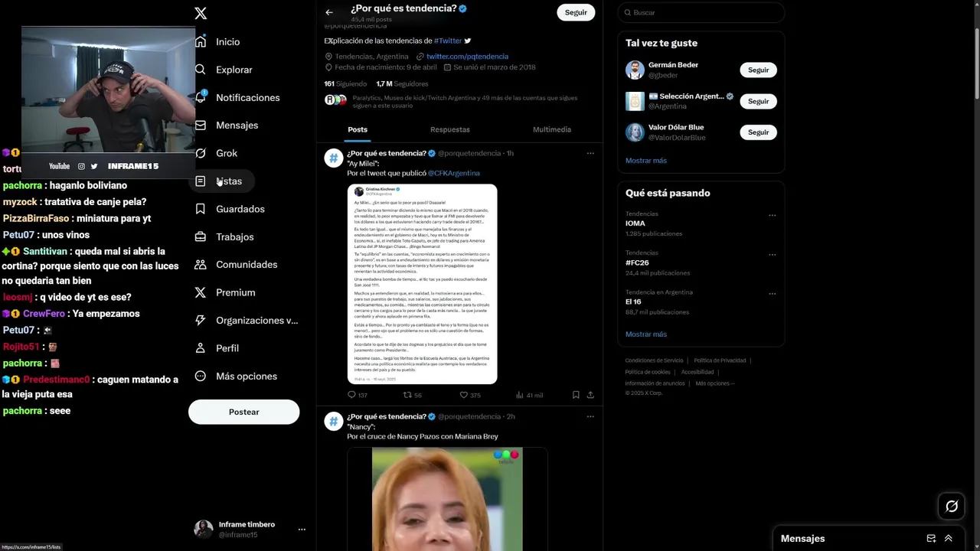The image size is (980, 551).
Task: Click the Postear button
Action: click(x=244, y=412)
